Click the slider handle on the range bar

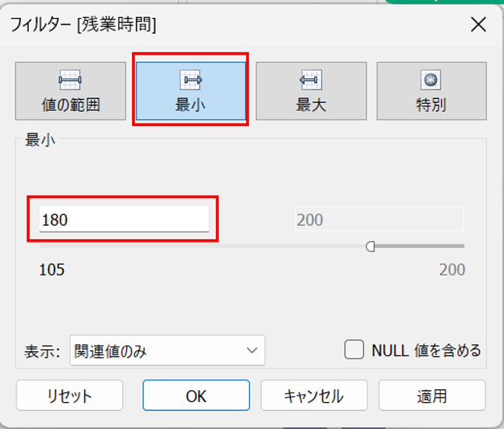tap(370, 247)
